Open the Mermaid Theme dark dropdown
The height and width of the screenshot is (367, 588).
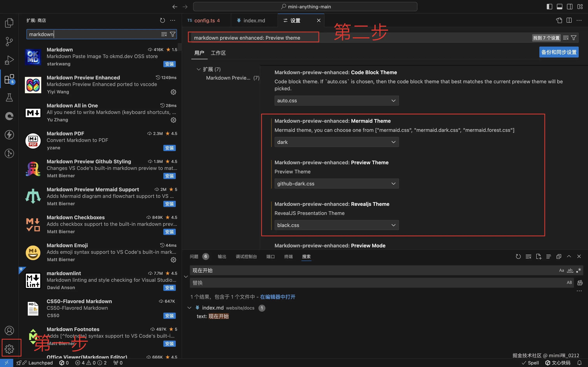[336, 142]
